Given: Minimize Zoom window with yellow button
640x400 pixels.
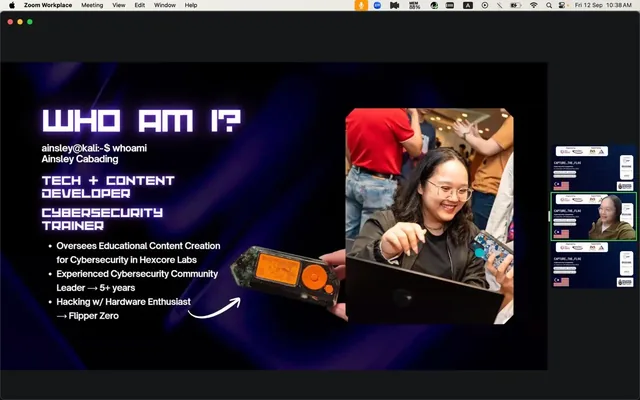Looking at the screenshot, I should click(20, 22).
